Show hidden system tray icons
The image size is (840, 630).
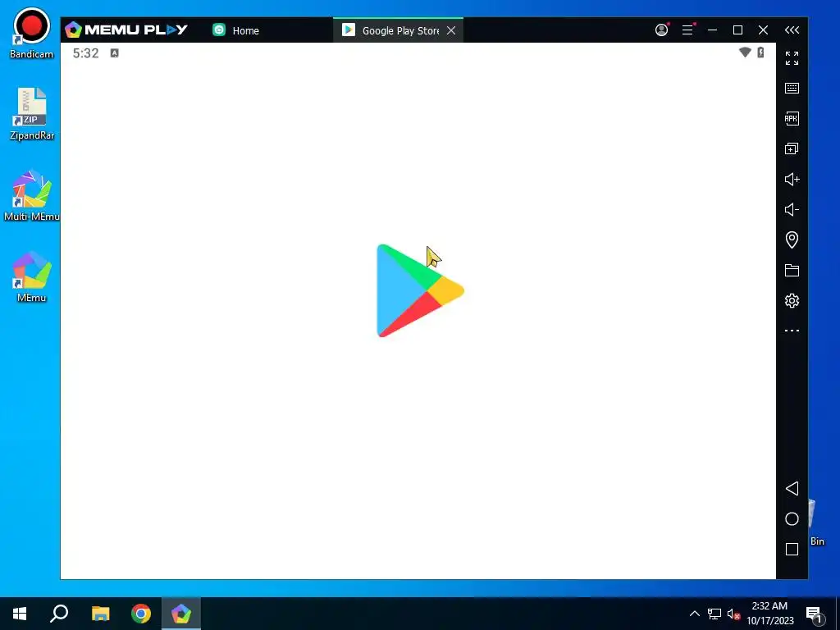[x=694, y=614]
